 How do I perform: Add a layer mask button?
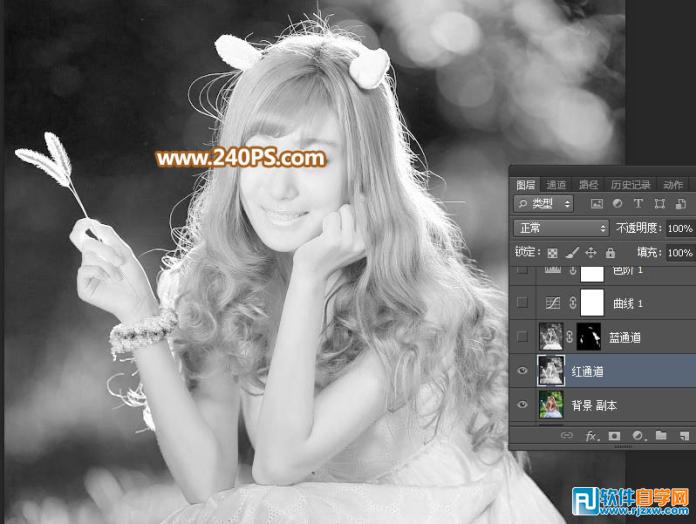tap(614, 436)
